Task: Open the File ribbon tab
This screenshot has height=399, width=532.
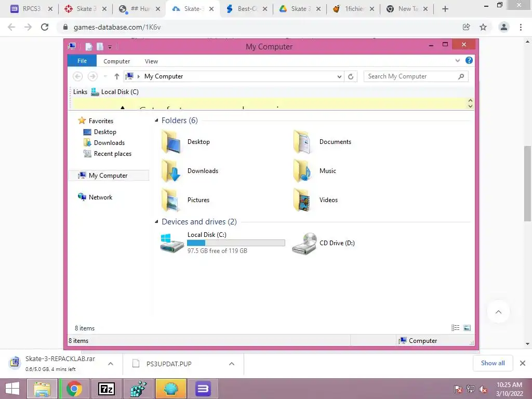Action: (x=82, y=61)
